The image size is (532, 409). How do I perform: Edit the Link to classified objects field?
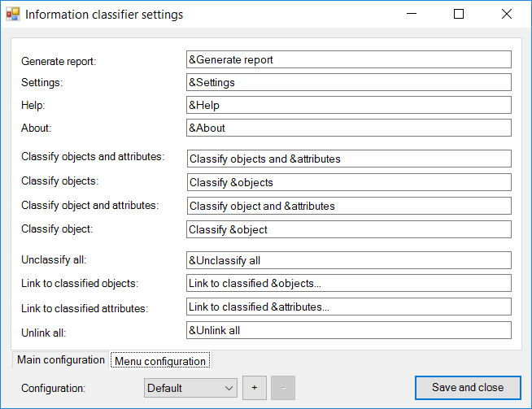coord(348,283)
